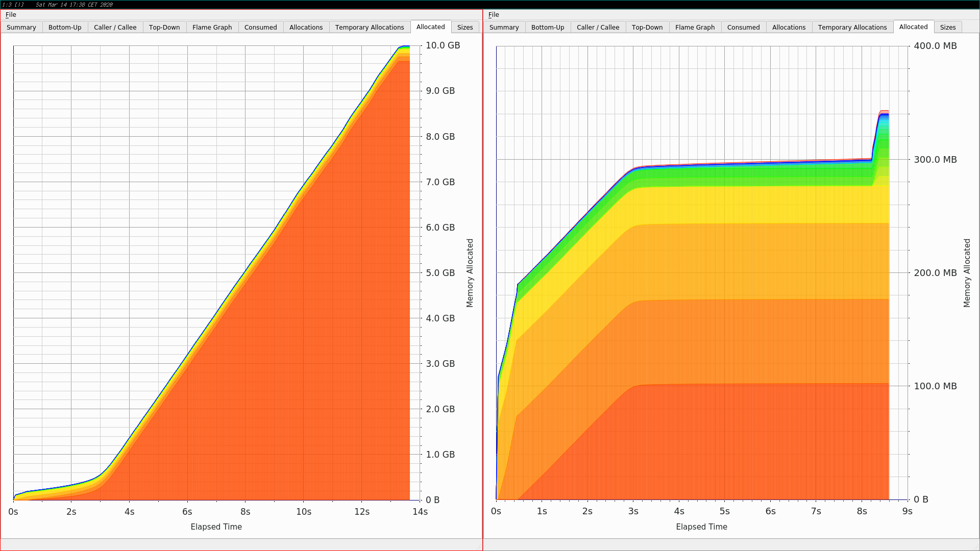Select the Bottom-Up tab (right panel)
This screenshot has width=980, height=551.
tap(548, 27)
